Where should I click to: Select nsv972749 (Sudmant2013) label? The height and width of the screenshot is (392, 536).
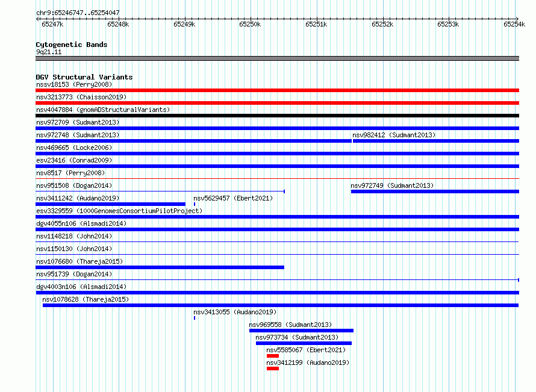392,185
